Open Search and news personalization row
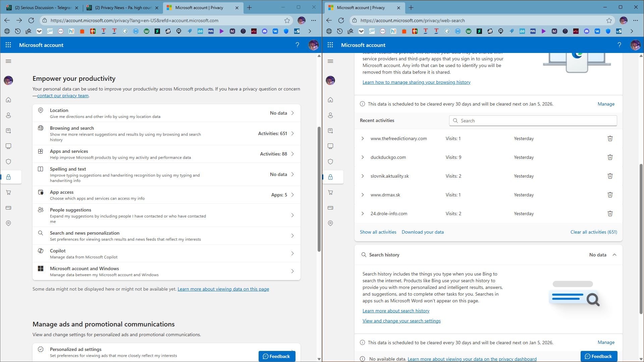The width and height of the screenshot is (644, 362). pos(166,236)
